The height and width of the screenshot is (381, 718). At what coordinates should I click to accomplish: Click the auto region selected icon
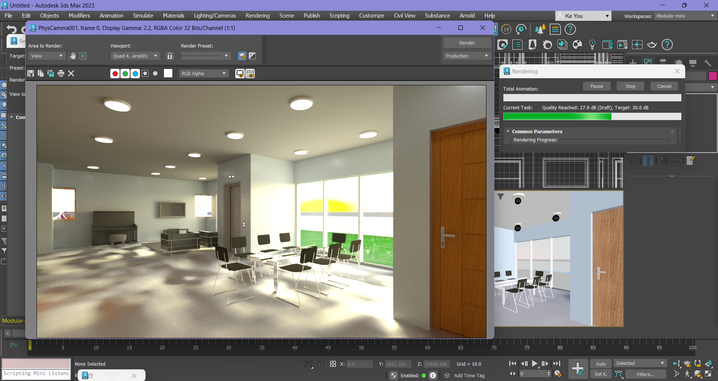click(x=82, y=56)
